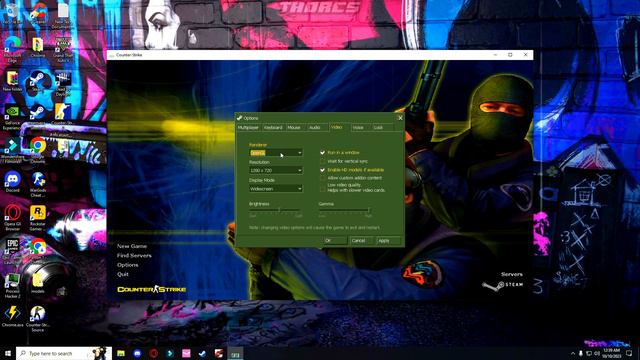Select the Counter-Strike Source desktop icon
This screenshot has height=360, width=640.
pyautogui.click(x=38, y=318)
